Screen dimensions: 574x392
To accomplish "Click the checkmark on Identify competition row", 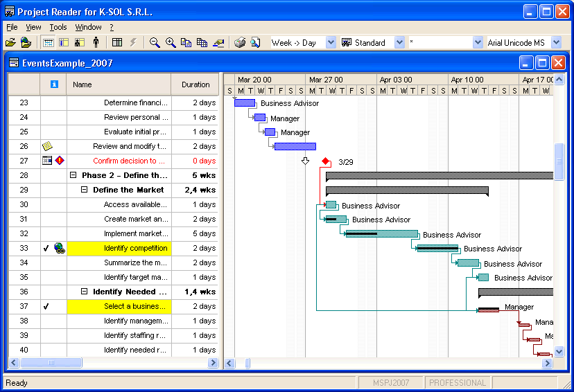I will pos(46,248).
